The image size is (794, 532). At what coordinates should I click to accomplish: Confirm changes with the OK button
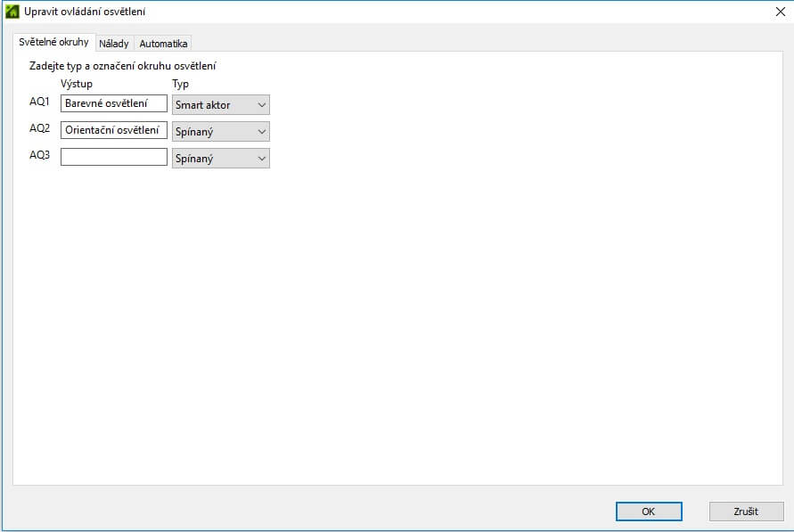(x=649, y=512)
